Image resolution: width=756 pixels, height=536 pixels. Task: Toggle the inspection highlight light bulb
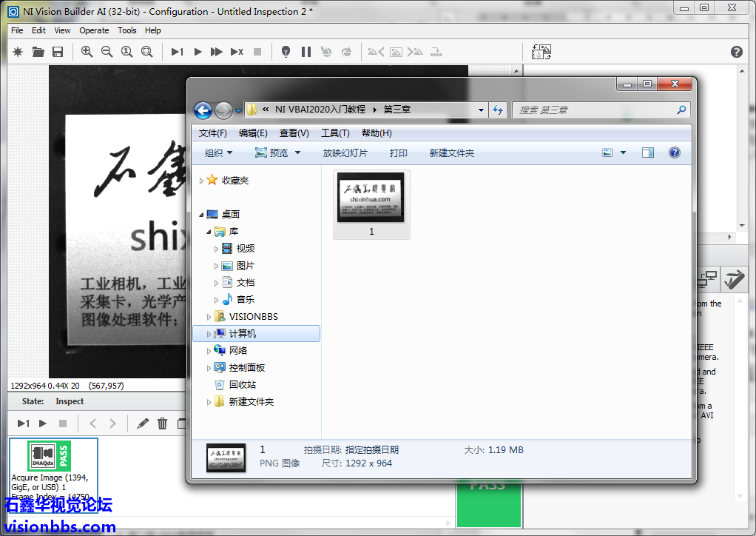click(x=286, y=52)
